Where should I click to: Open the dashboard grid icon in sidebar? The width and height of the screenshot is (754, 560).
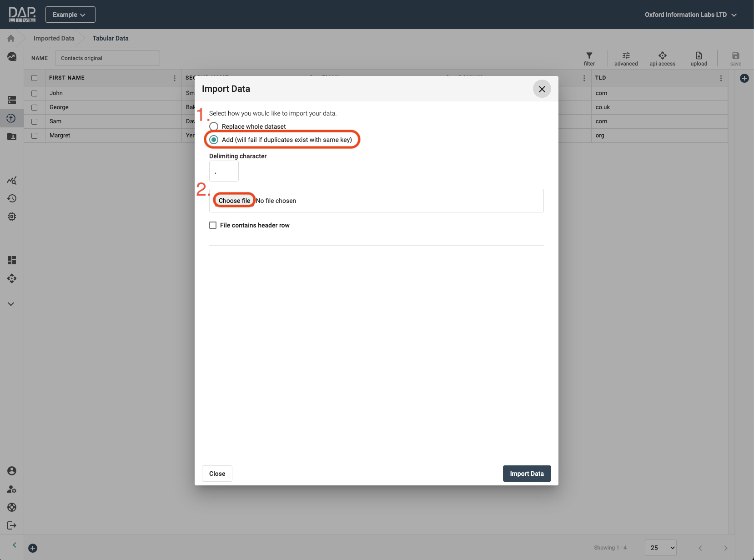coord(12,260)
